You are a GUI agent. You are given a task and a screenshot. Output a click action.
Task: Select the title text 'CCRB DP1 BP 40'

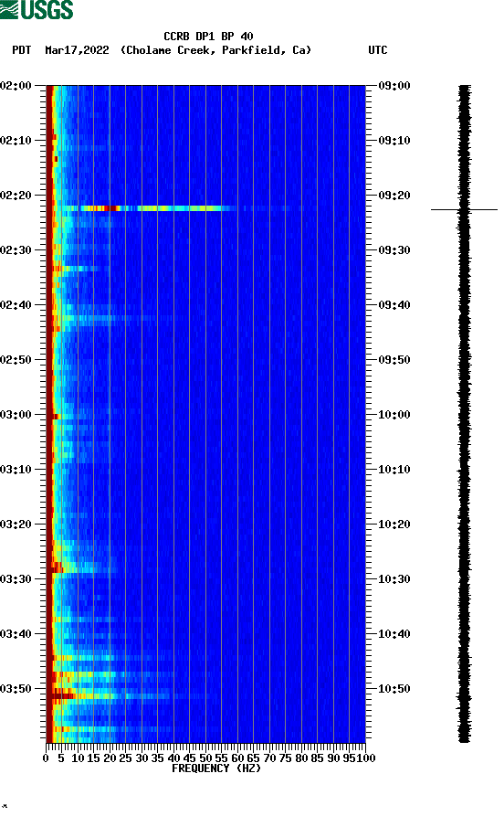pos(208,37)
